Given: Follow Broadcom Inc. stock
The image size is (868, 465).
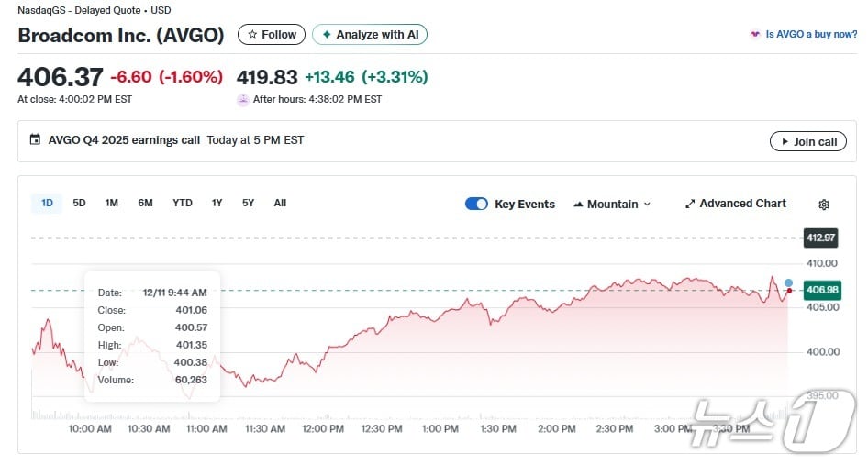Looking at the screenshot, I should (x=272, y=35).
